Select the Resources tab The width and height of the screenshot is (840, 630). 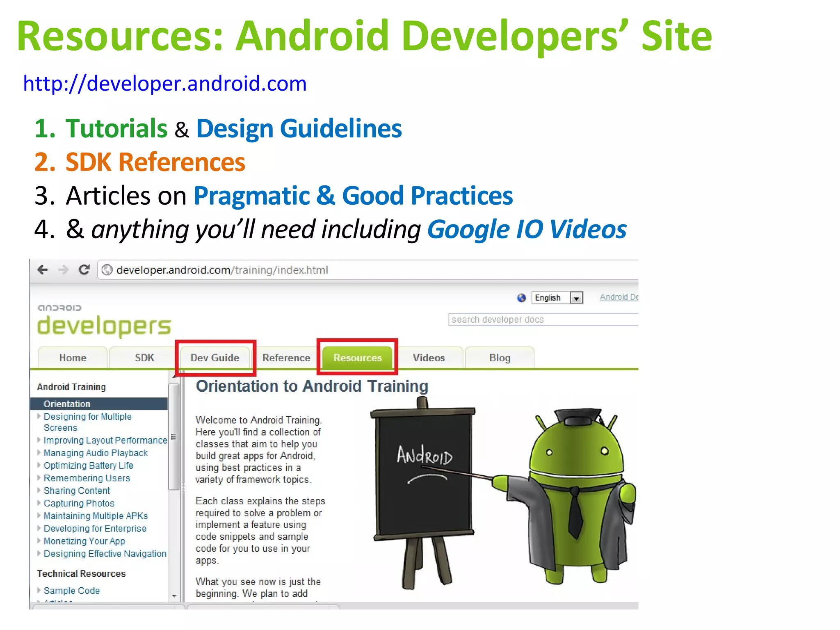tap(357, 358)
